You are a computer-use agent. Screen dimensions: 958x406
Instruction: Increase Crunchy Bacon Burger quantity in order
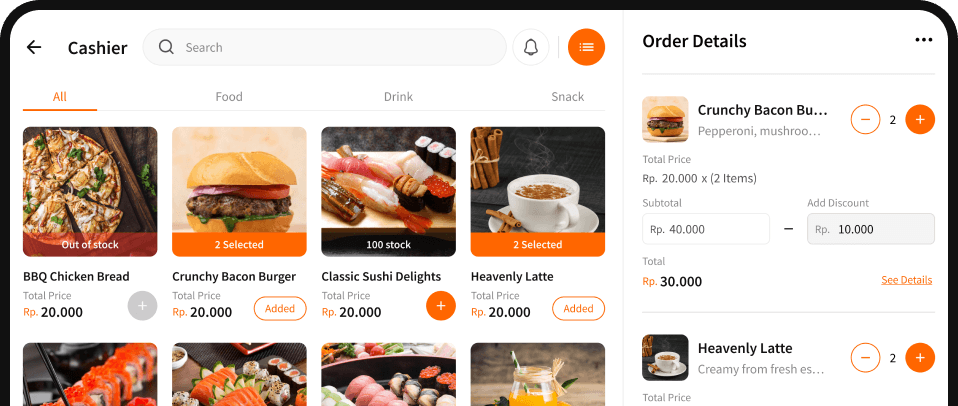pos(920,120)
